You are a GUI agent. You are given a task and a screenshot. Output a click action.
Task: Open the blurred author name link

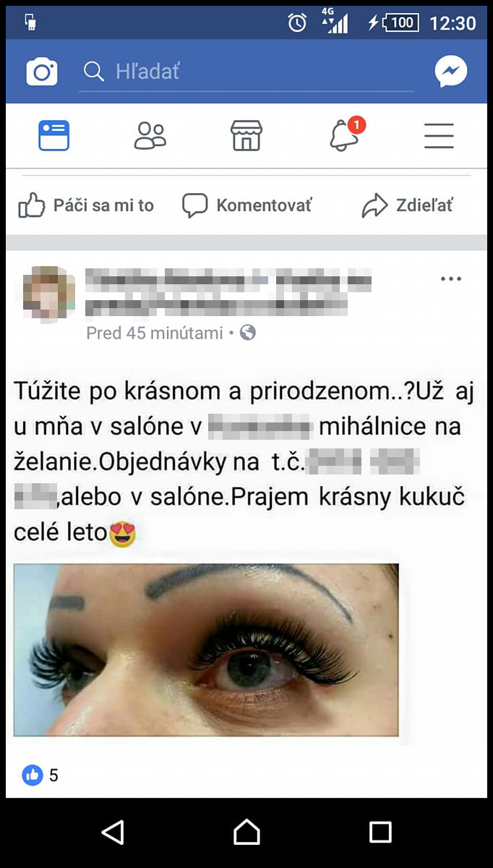(228, 293)
